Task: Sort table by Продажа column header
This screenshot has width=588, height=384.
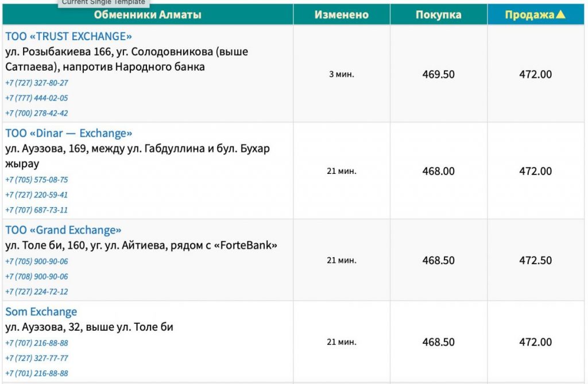Action: (x=535, y=15)
